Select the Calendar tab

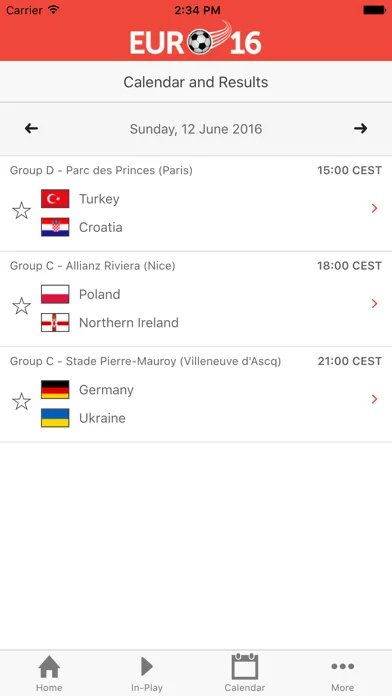pos(245,673)
